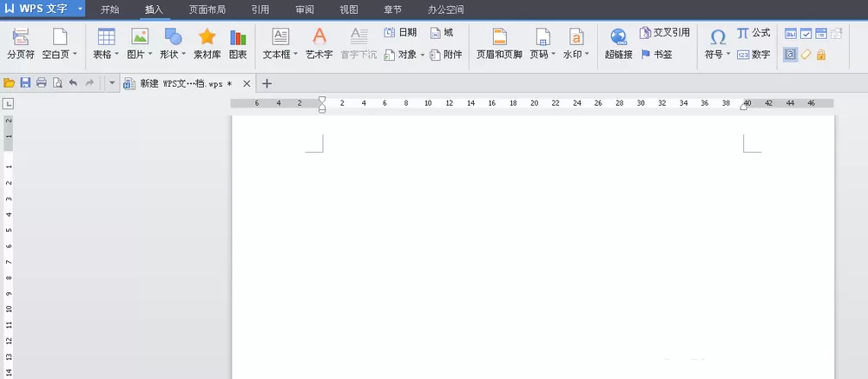Expand the 表格 dropdown arrow
This screenshot has height=379, width=868.
pos(117,55)
